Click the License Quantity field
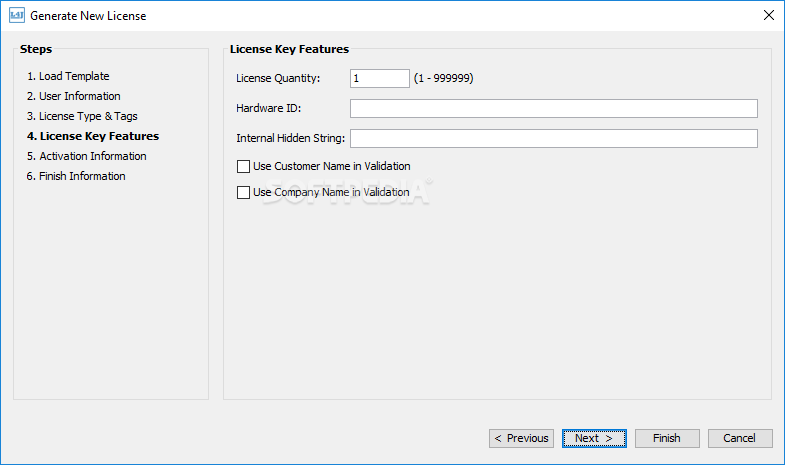The height and width of the screenshot is (465, 785). point(379,79)
